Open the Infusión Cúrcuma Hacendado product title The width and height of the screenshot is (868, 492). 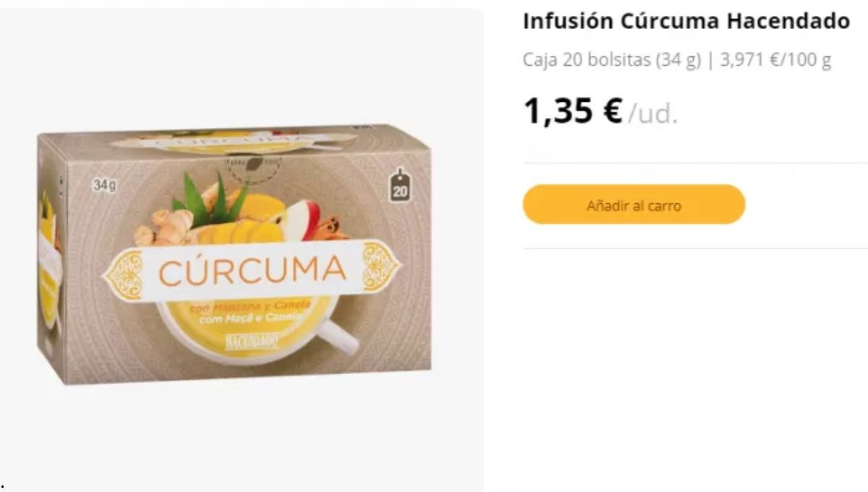[686, 22]
